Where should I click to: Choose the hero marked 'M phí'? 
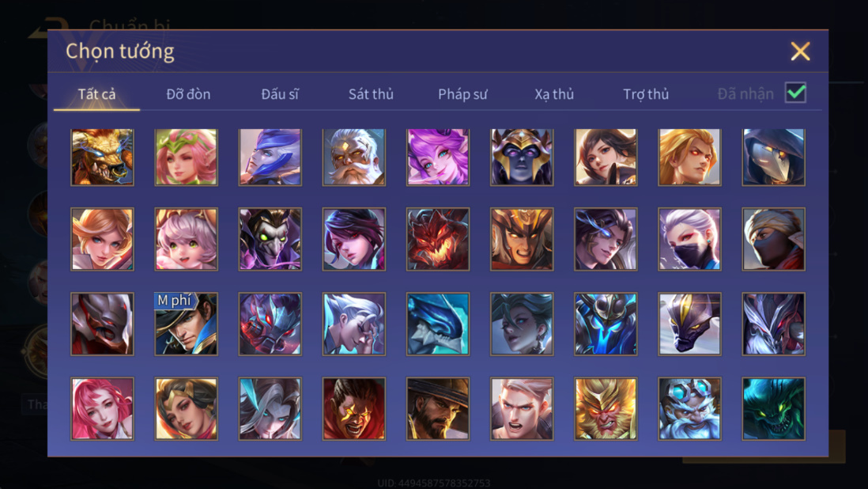tap(186, 324)
